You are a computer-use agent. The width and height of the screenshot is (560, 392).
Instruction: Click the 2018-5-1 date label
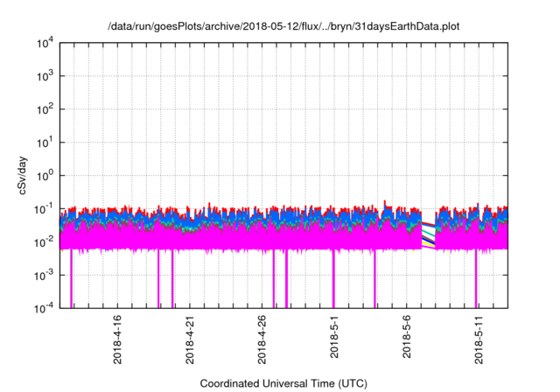pyautogui.click(x=333, y=342)
